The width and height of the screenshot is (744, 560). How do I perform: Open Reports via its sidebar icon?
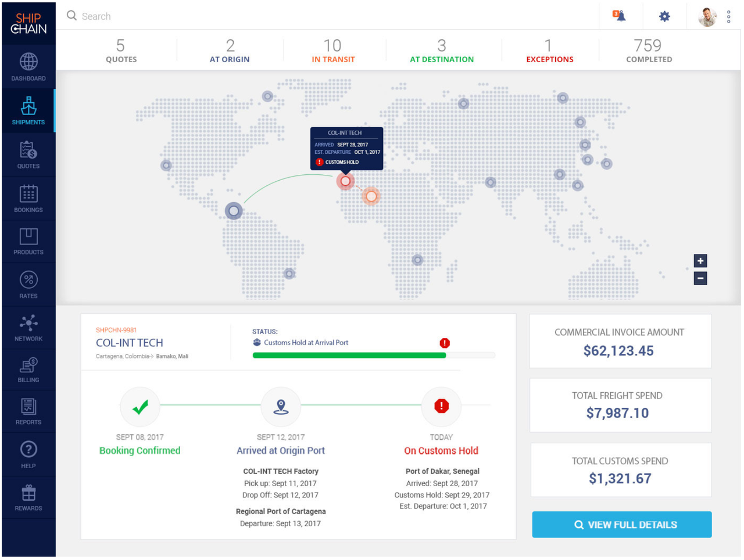tap(28, 408)
